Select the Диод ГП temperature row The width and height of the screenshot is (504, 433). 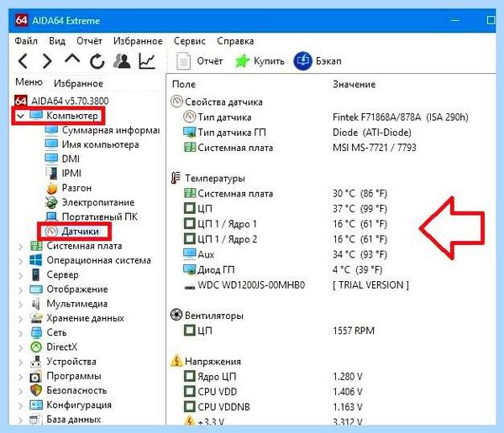point(331,270)
